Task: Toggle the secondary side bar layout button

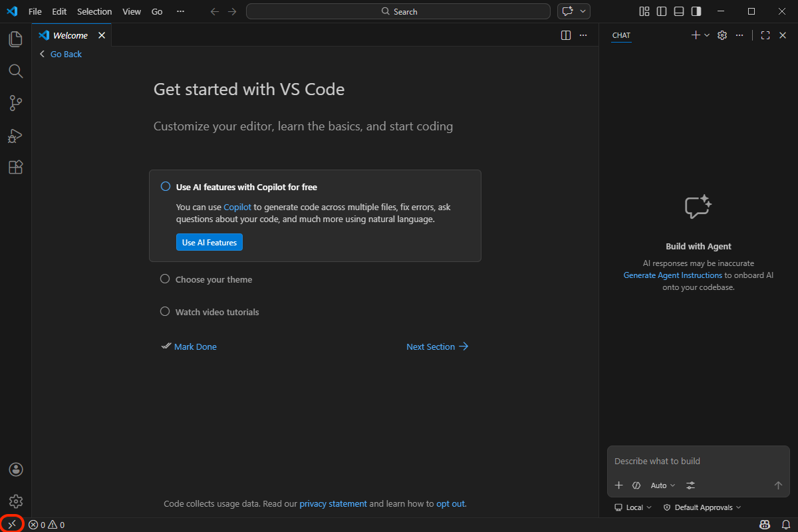Action: tap(696, 11)
